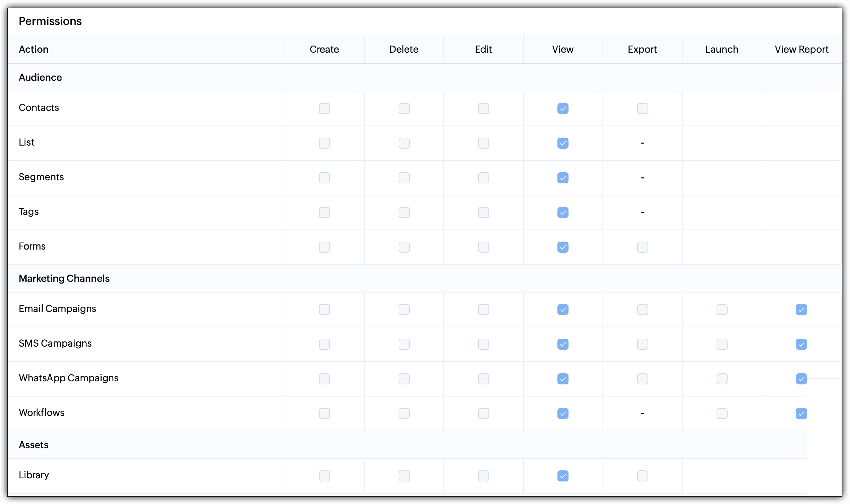The image size is (850, 504).
Task: Allow Edit on SMS Campaigns
Action: coord(483,344)
